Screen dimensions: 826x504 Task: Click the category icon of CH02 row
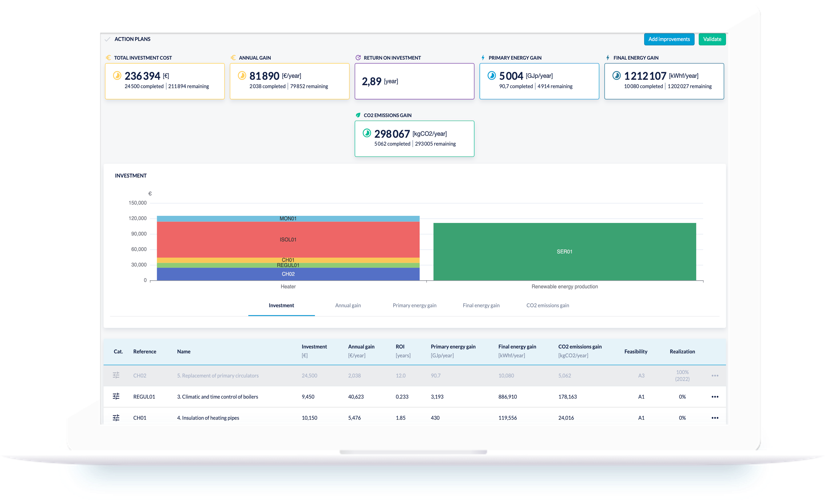tap(116, 375)
